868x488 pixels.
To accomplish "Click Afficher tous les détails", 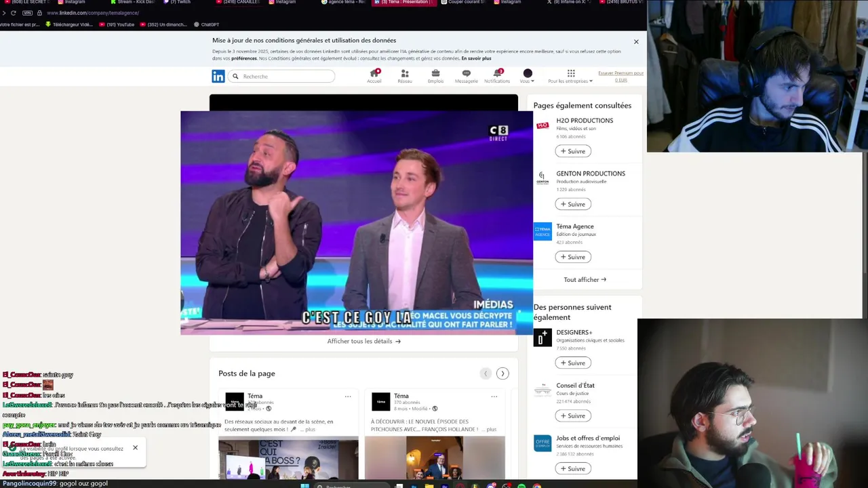I will tap(363, 341).
